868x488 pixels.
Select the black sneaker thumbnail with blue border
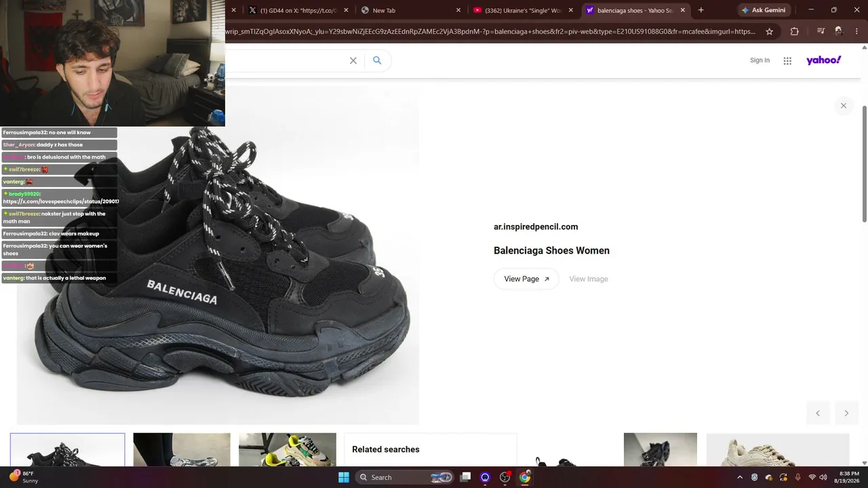coord(67,449)
